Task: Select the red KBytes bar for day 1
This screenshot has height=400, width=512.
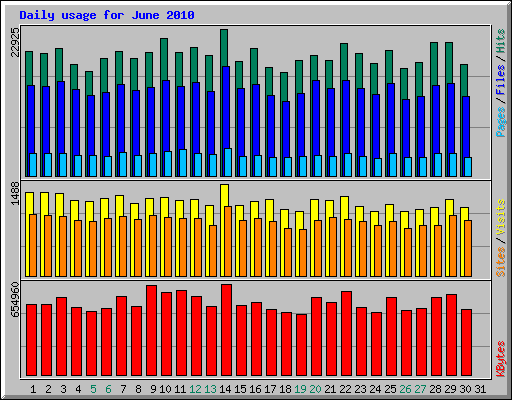Action: click(31, 340)
